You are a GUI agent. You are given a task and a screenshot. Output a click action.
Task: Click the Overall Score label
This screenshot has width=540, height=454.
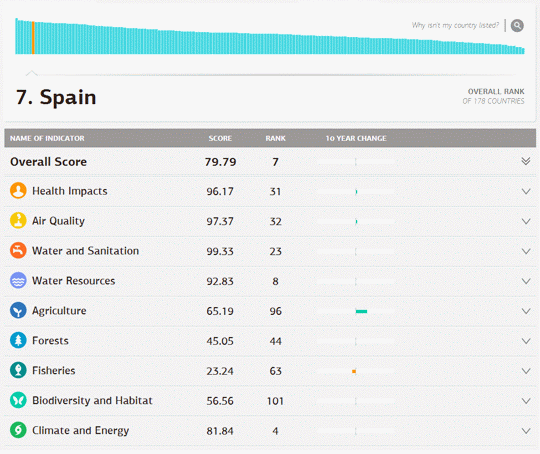click(49, 162)
